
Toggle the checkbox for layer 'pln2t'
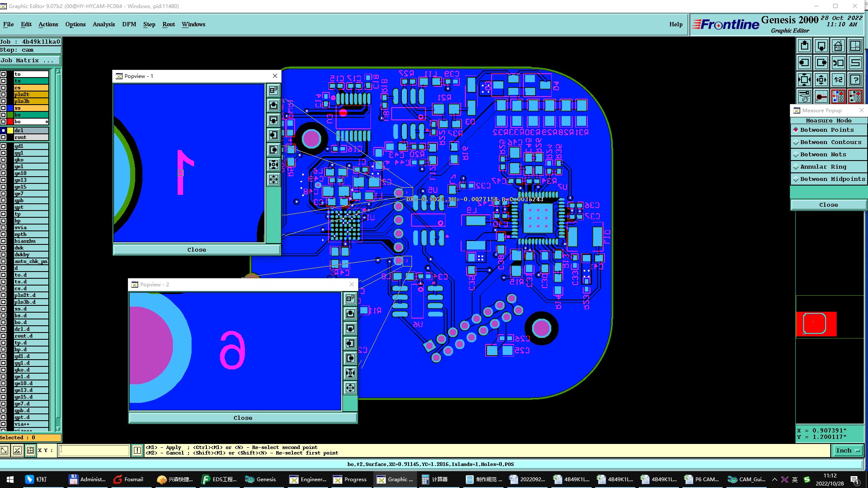pyautogui.click(x=3, y=94)
